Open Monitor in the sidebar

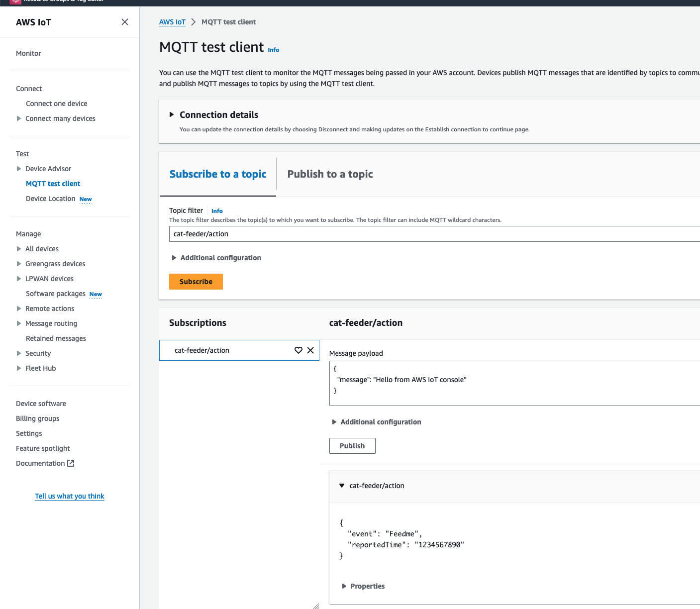(28, 53)
